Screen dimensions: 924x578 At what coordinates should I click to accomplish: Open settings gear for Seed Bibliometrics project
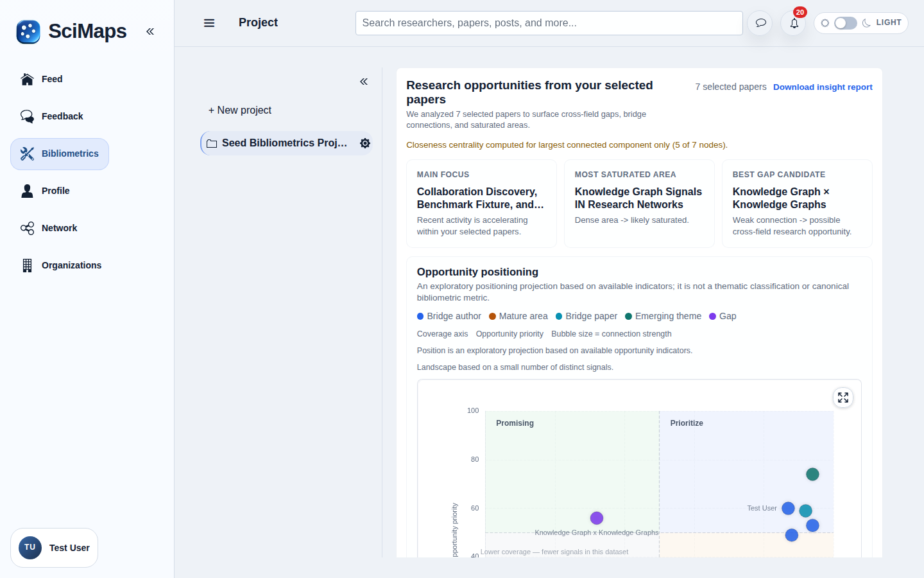tap(365, 143)
